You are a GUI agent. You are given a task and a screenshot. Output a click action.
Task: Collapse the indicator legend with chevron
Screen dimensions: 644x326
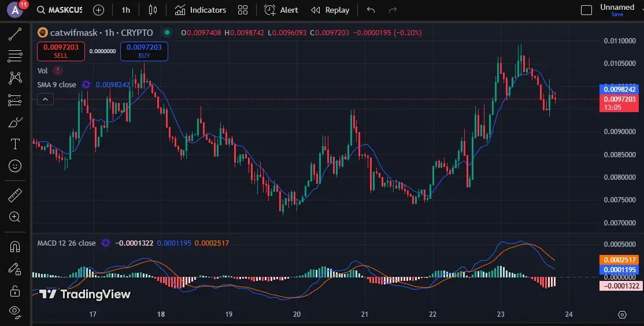[x=45, y=99]
